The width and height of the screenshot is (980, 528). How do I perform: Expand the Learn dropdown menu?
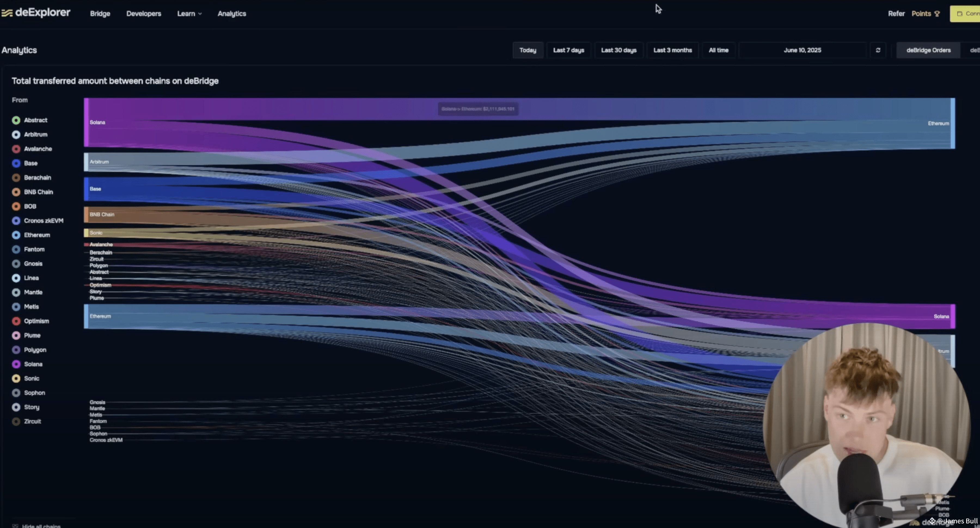click(189, 14)
